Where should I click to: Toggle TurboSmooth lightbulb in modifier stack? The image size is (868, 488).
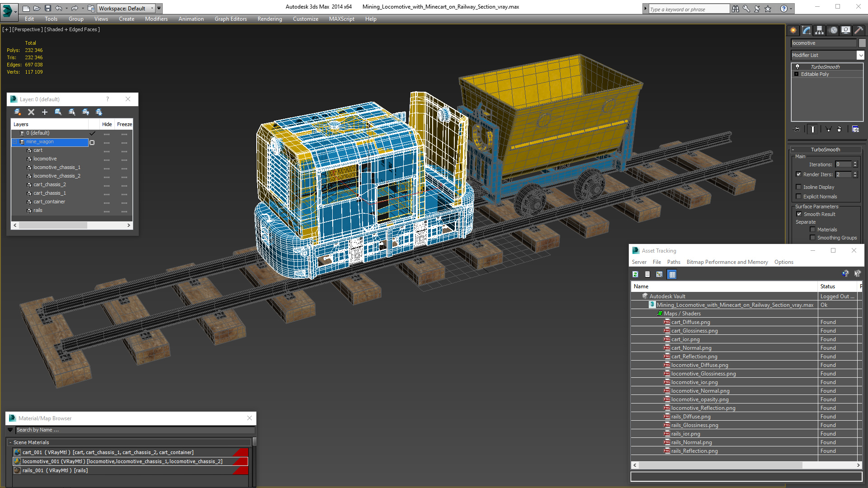click(x=797, y=66)
